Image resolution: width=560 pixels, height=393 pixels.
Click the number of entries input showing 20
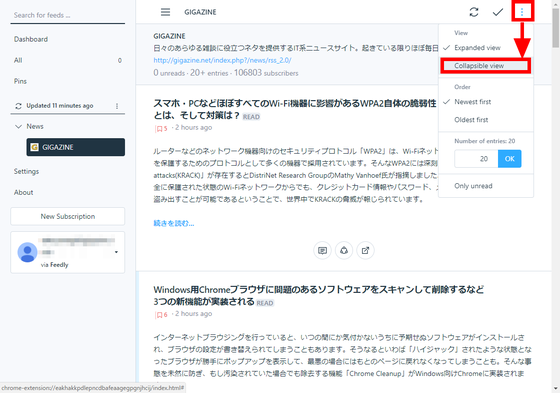(x=476, y=159)
